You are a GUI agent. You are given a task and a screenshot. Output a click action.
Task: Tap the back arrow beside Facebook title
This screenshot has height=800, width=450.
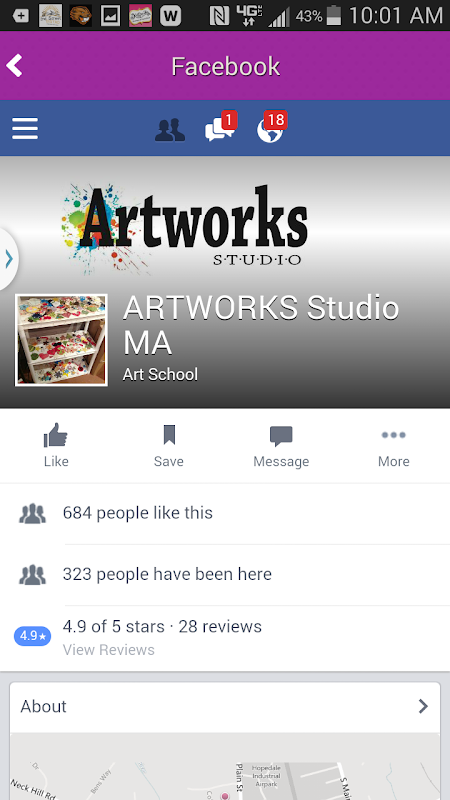click(14, 66)
